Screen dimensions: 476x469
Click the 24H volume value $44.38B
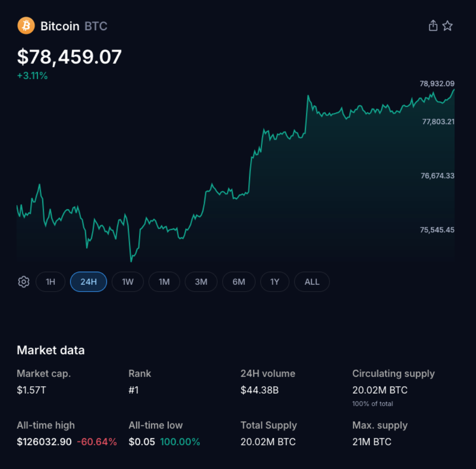coord(259,390)
